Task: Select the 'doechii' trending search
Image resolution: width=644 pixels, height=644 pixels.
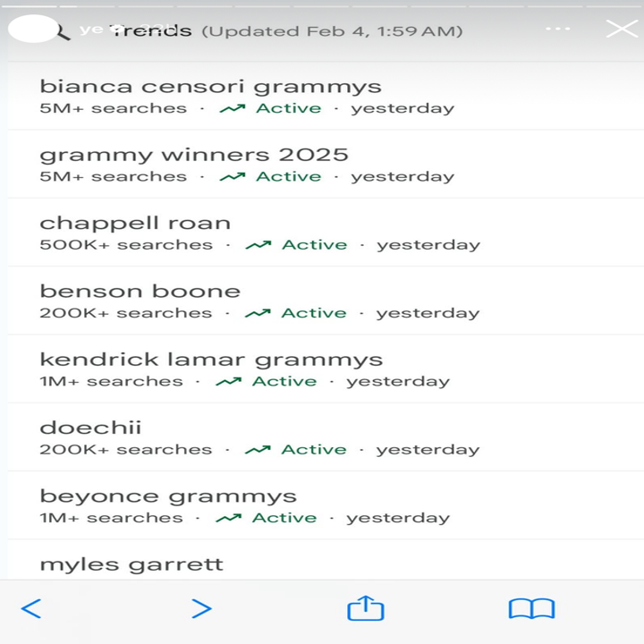Action: click(90, 428)
